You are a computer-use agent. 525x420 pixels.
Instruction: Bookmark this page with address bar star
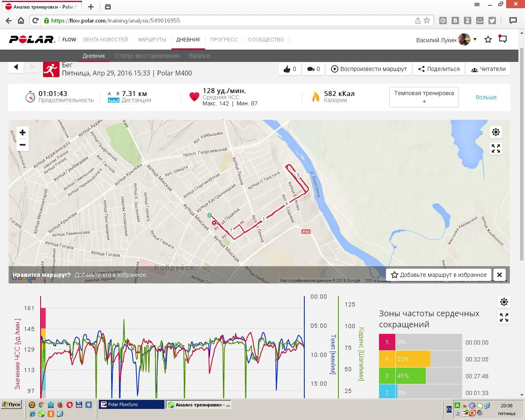[427, 21]
